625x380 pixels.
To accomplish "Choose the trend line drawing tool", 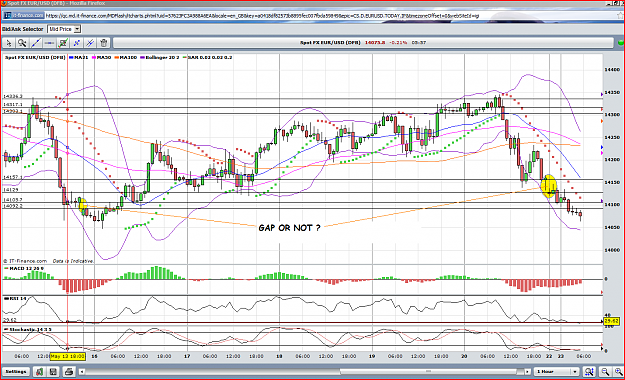I will [36, 43].
